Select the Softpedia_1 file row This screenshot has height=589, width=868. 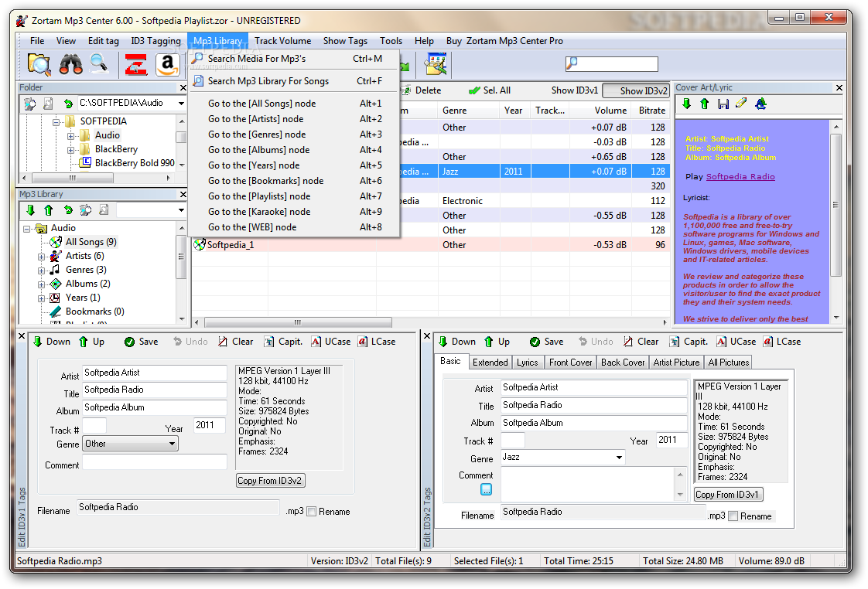pyautogui.click(x=431, y=244)
